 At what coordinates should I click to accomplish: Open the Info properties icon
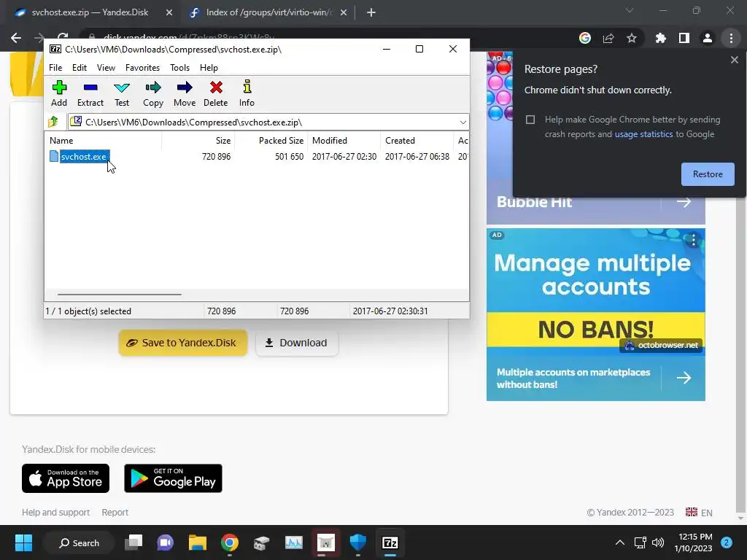click(247, 93)
